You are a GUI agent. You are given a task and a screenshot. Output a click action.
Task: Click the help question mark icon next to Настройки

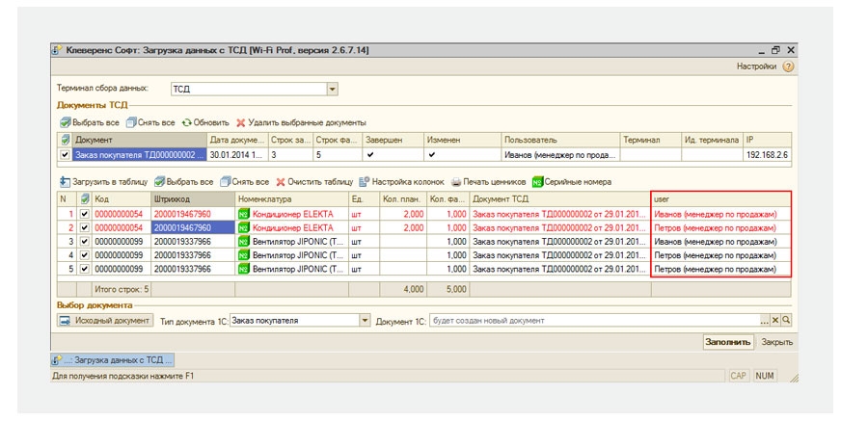(788, 66)
